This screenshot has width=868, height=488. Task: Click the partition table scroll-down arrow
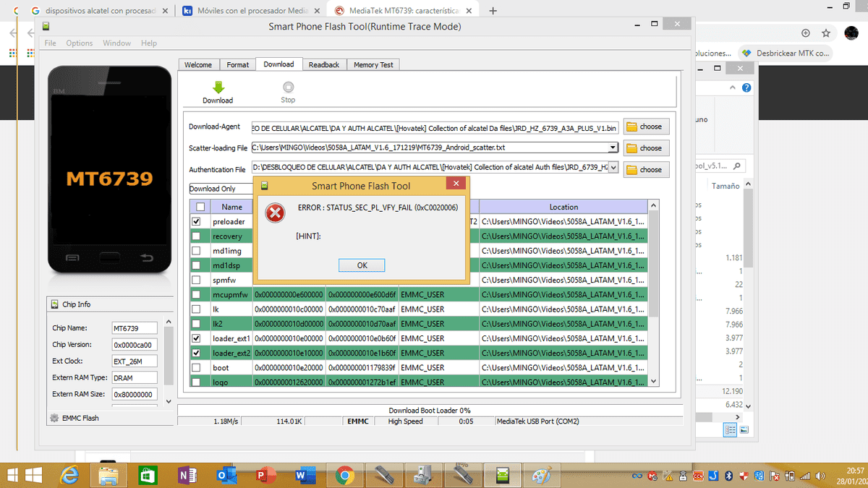[654, 381]
